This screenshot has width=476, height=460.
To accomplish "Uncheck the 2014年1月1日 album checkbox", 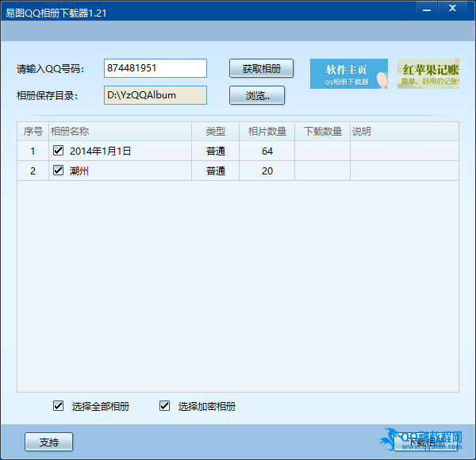I will click(x=58, y=151).
